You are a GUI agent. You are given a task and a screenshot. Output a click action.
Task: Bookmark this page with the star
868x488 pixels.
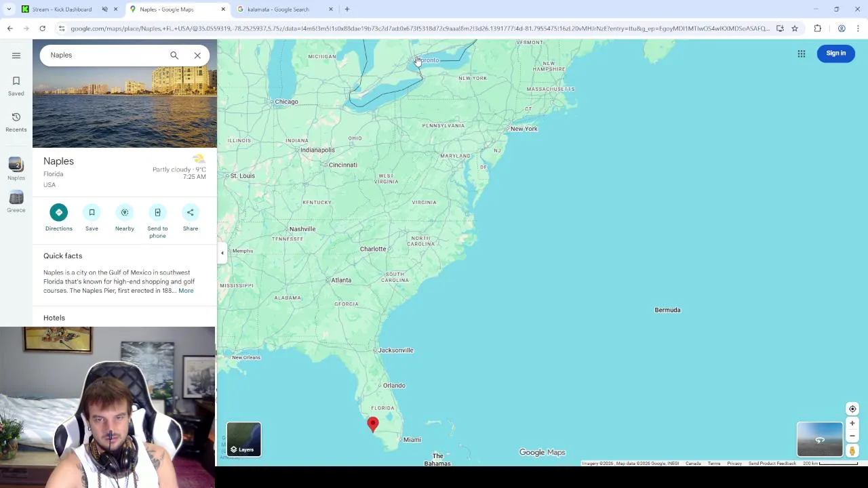[x=795, y=28]
